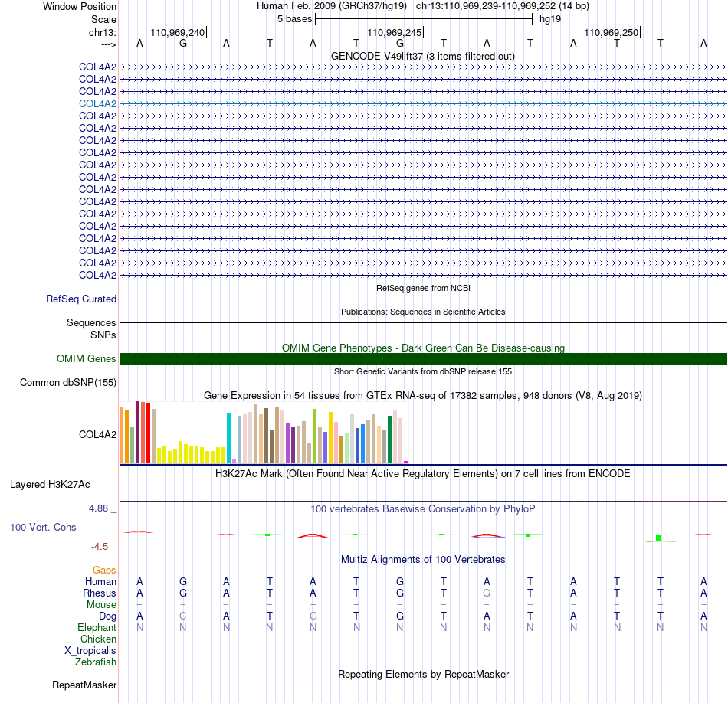Click the Dog mismatch base C in alignment

point(183,616)
